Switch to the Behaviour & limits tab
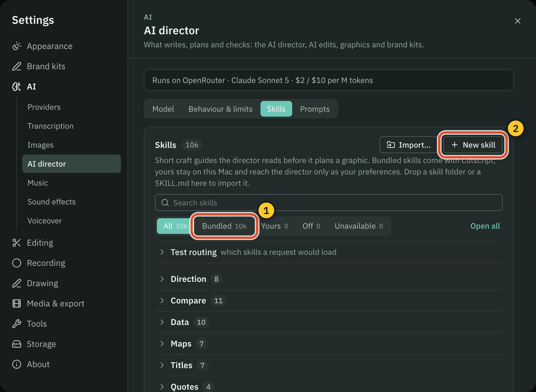Viewport: 536px width, 392px height. [220, 109]
